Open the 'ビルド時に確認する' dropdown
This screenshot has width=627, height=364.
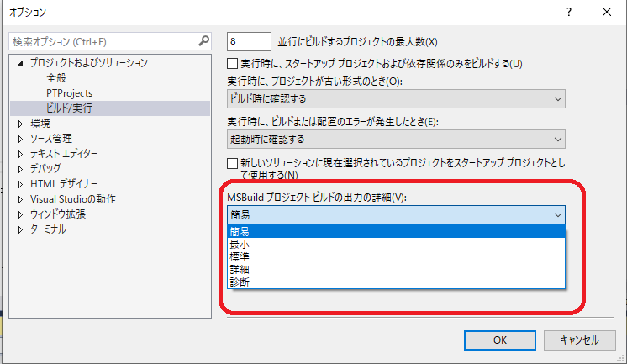tap(396, 99)
